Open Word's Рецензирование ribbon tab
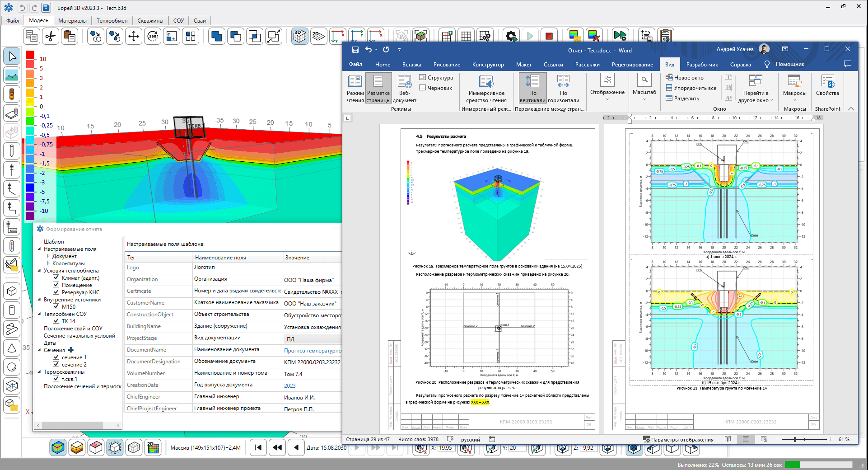Image resolution: width=868 pixels, height=470 pixels. pos(632,64)
